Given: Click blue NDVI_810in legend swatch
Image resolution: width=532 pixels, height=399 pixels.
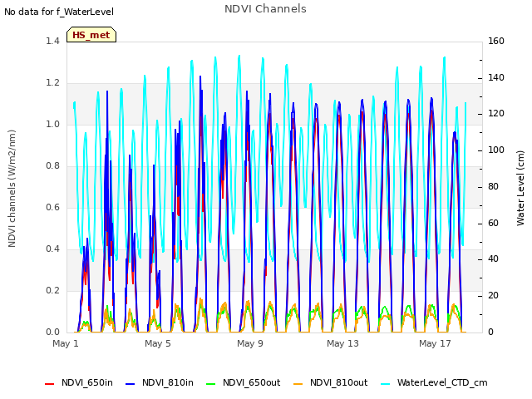Looking at the screenshot, I should (131, 384).
